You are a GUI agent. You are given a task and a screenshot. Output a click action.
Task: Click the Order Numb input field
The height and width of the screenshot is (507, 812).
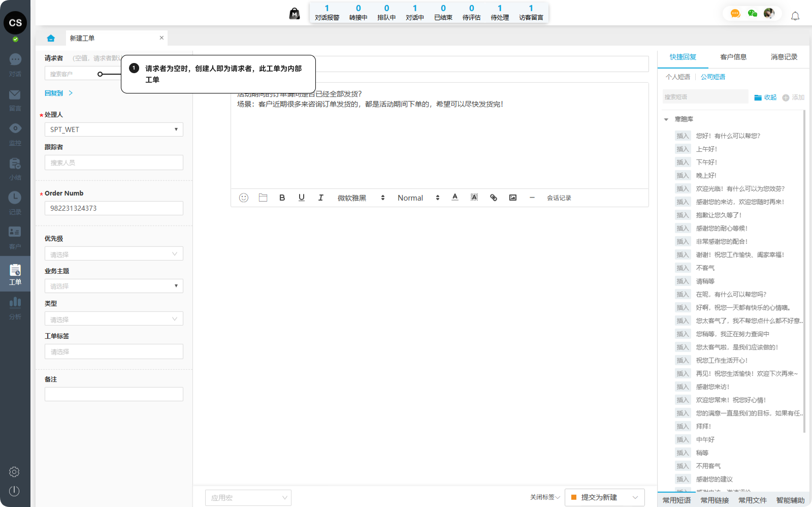point(114,208)
